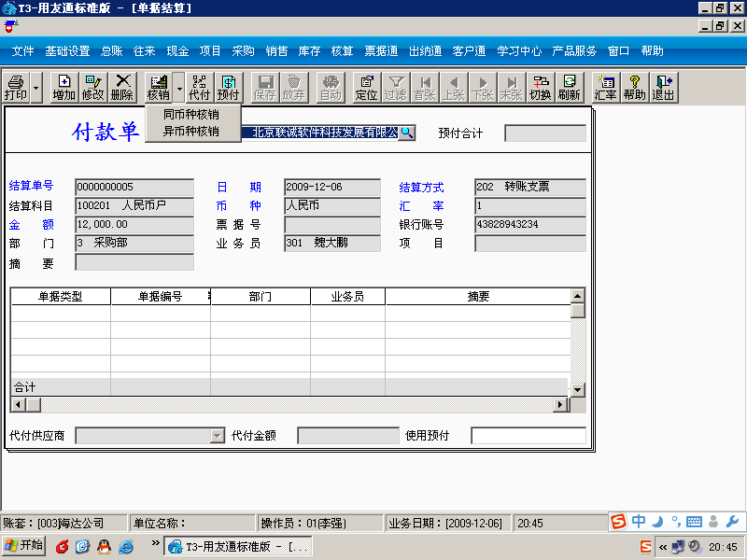
Task: Click the table's scroll right arrow
Action: (x=560, y=405)
